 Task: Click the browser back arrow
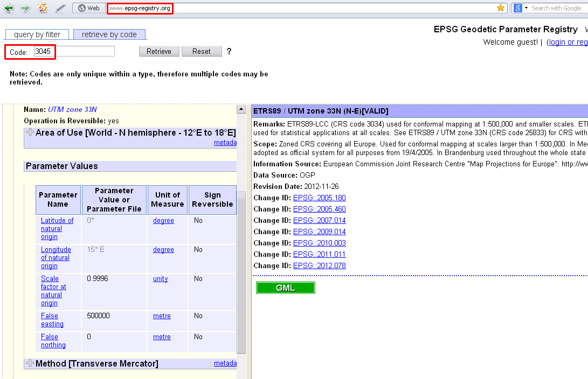[x=9, y=8]
